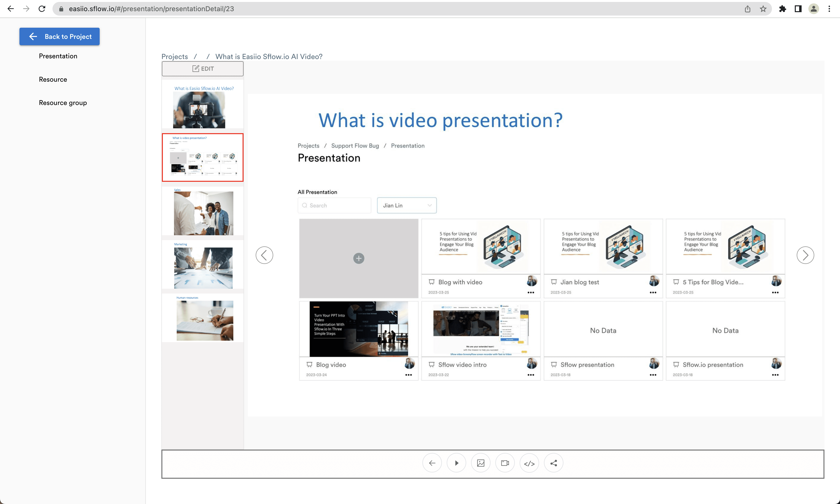Go to previous slide with left chevron

264,255
